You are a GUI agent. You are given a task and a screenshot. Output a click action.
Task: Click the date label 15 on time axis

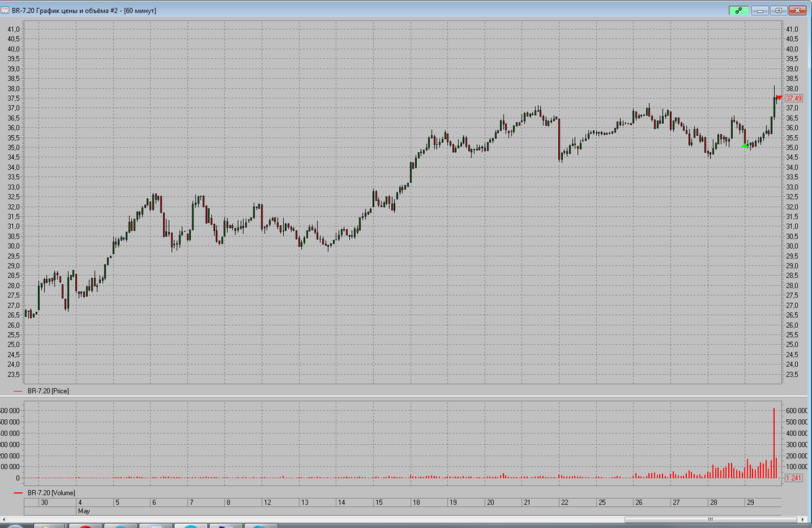pyautogui.click(x=379, y=502)
